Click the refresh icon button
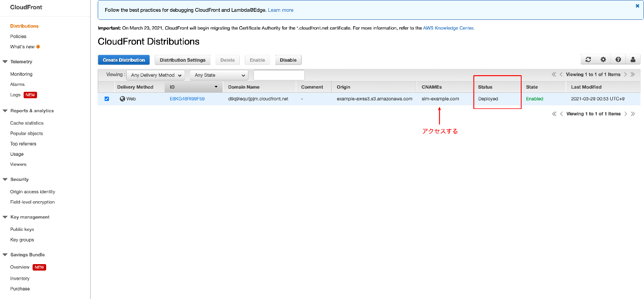 pyautogui.click(x=588, y=60)
